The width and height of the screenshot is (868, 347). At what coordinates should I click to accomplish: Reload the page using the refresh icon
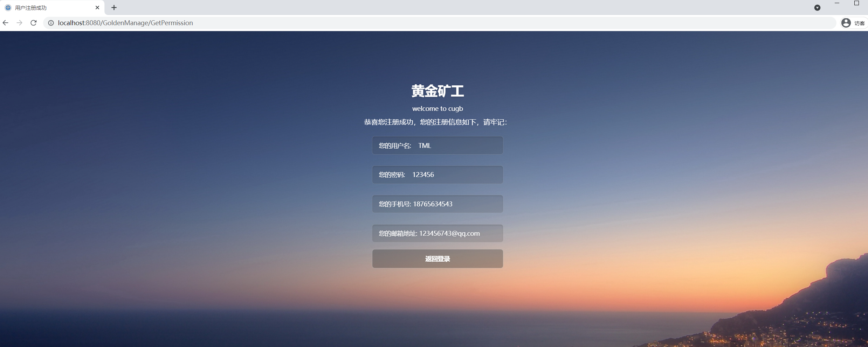[x=33, y=23]
